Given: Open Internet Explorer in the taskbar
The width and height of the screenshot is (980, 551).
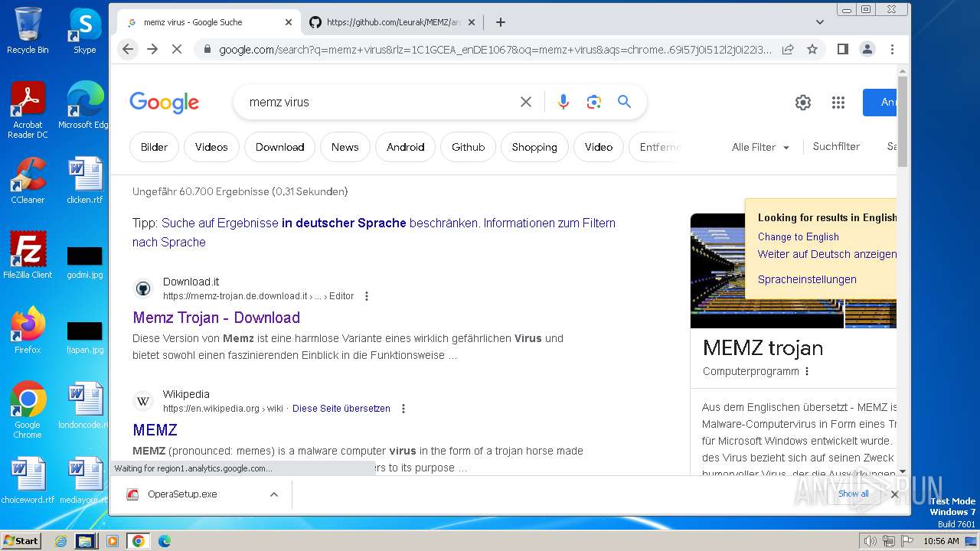Looking at the screenshot, I should 60,541.
